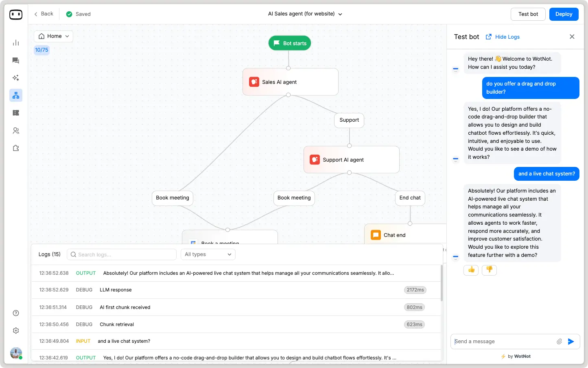The height and width of the screenshot is (368, 588).
Task: Open the help question-mark icon
Action: pos(15,313)
